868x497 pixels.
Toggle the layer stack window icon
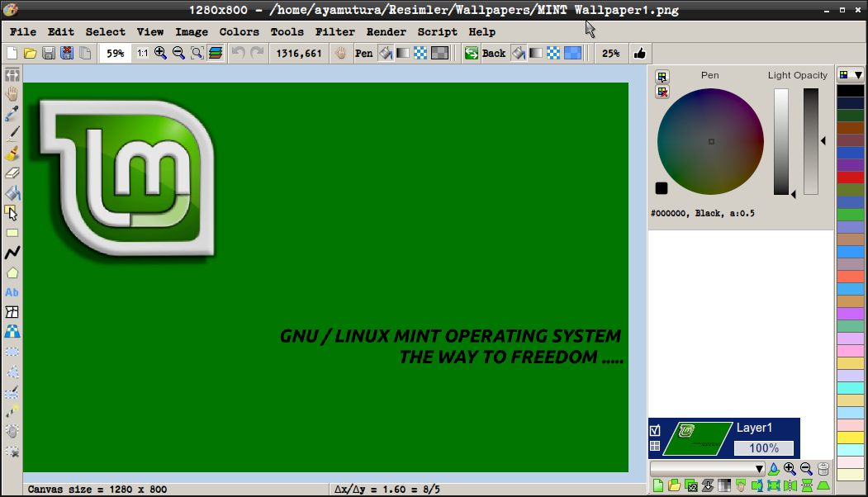[216, 53]
